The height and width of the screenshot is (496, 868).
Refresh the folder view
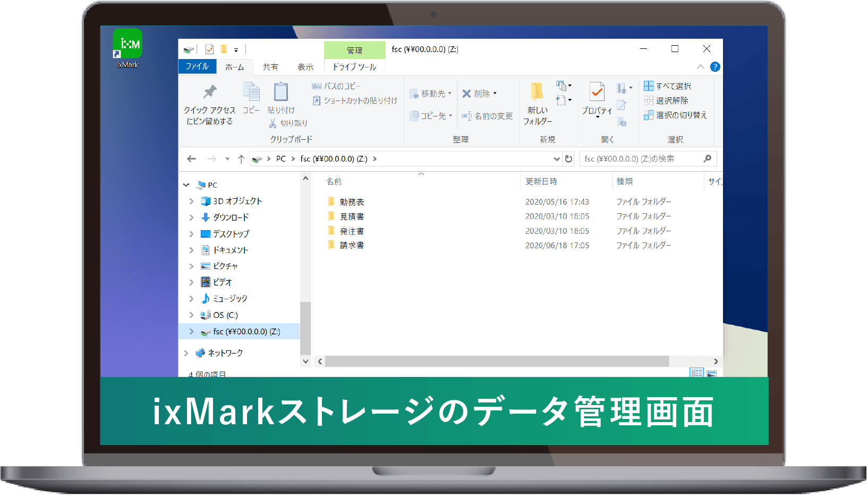tap(568, 158)
